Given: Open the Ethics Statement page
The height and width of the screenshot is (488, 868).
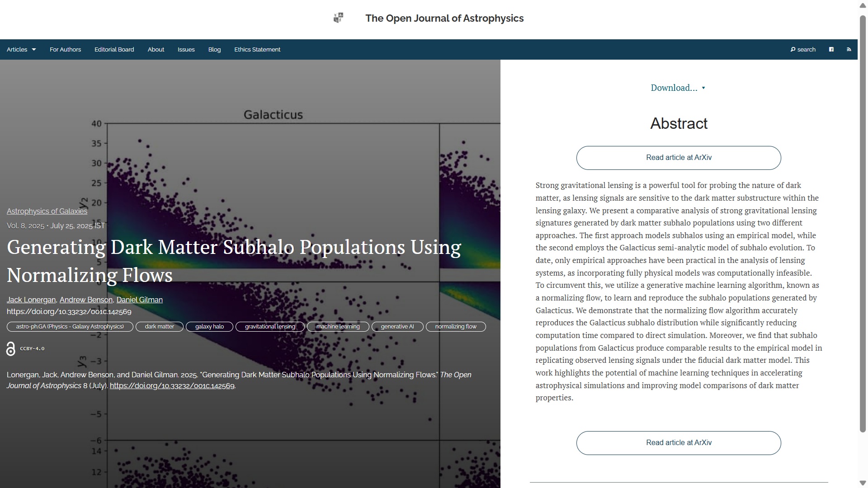Looking at the screenshot, I should (257, 50).
